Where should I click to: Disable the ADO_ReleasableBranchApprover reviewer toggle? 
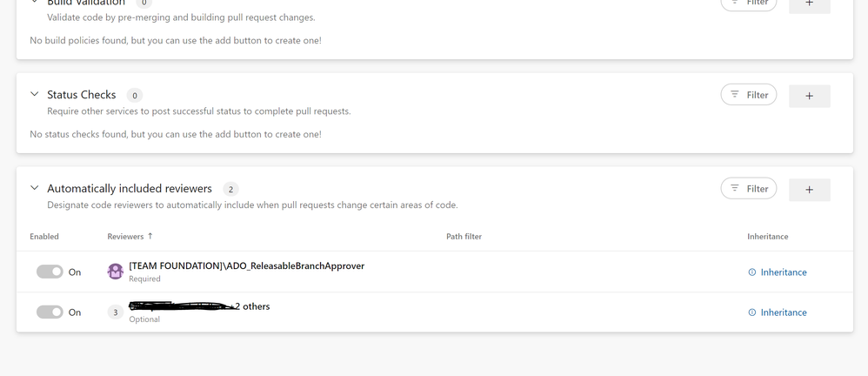pos(50,272)
